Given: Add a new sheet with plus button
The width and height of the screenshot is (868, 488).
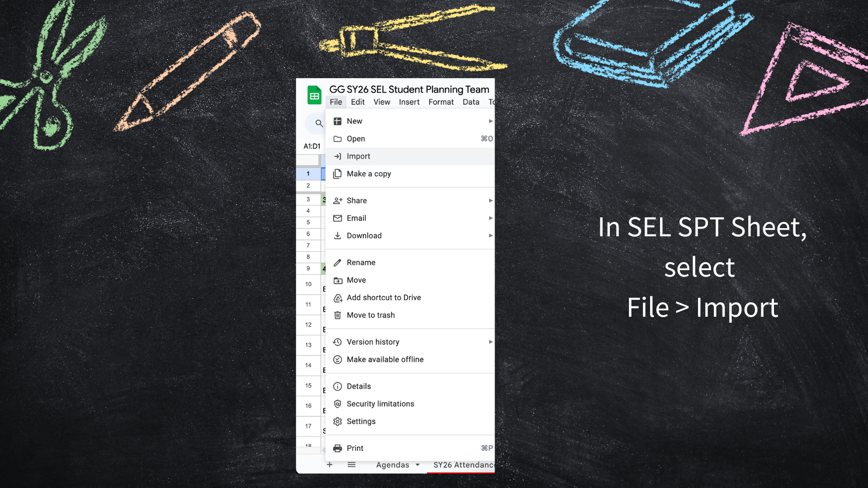Looking at the screenshot, I should pos(330,465).
